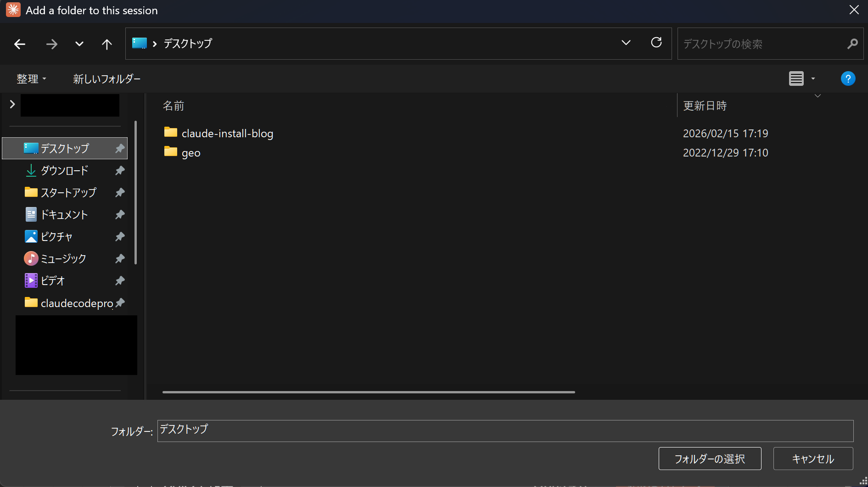The image size is (868, 487).
Task: Open ミュージック in the sidebar
Action: click(x=63, y=259)
